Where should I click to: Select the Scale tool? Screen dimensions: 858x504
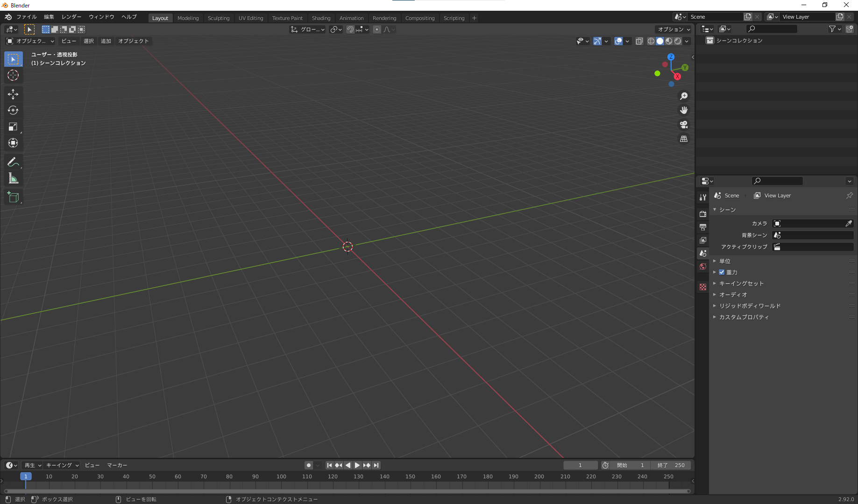13,126
